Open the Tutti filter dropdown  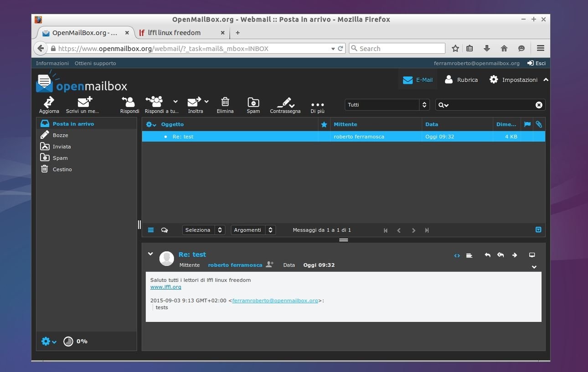(x=387, y=105)
